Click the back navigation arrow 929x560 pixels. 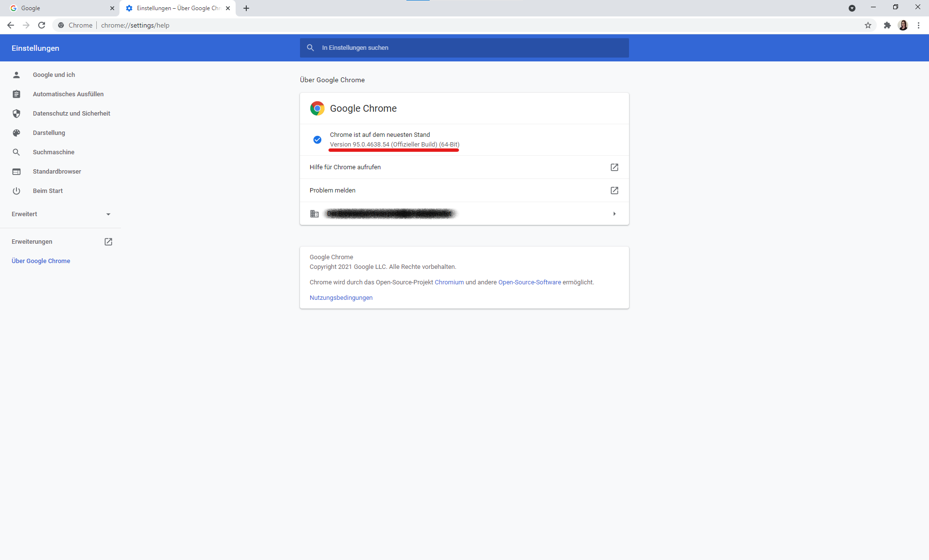[x=11, y=25]
